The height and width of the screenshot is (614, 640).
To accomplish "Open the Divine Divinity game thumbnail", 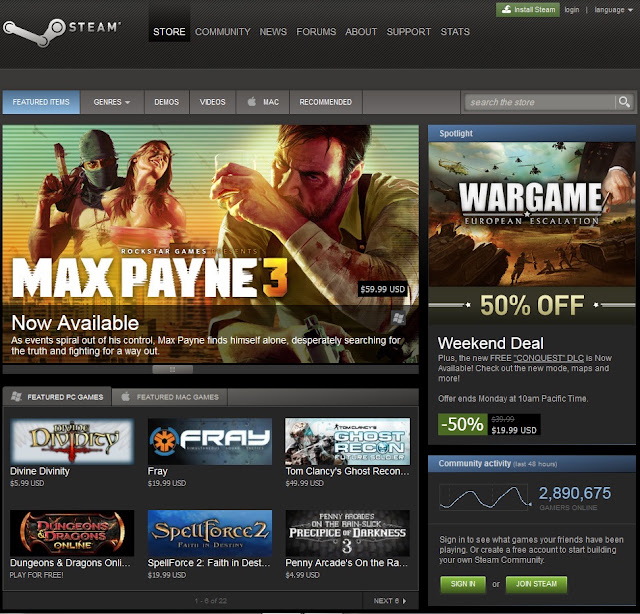I will [x=72, y=441].
